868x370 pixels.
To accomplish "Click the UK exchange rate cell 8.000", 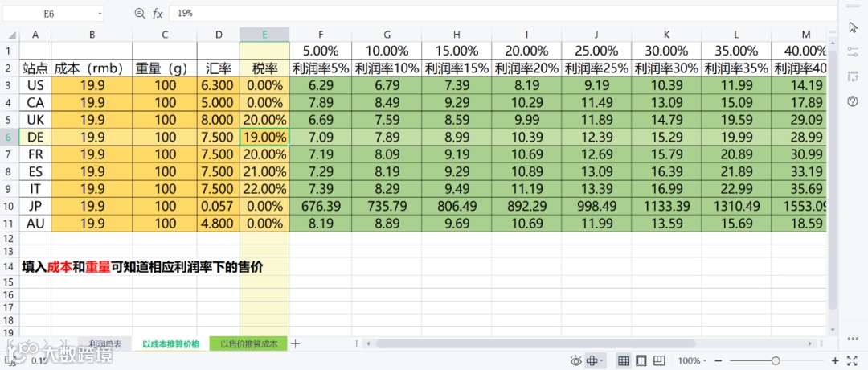I will tap(219, 120).
